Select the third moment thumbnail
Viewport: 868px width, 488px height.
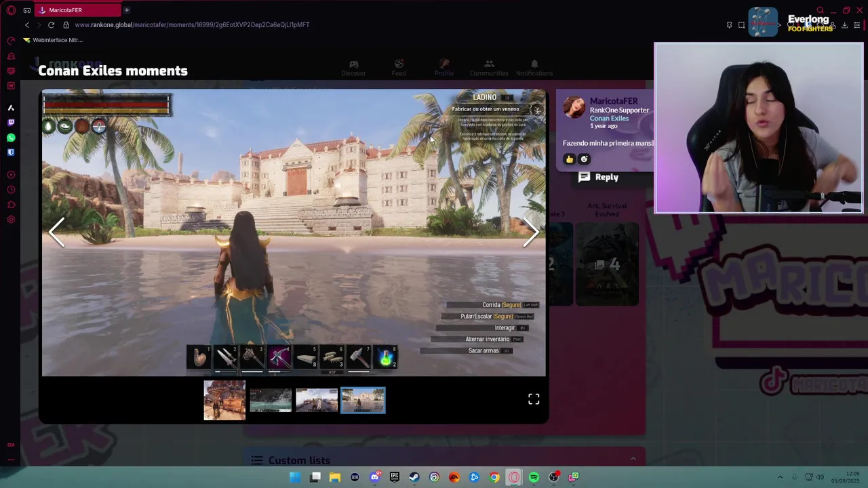pyautogui.click(x=317, y=400)
